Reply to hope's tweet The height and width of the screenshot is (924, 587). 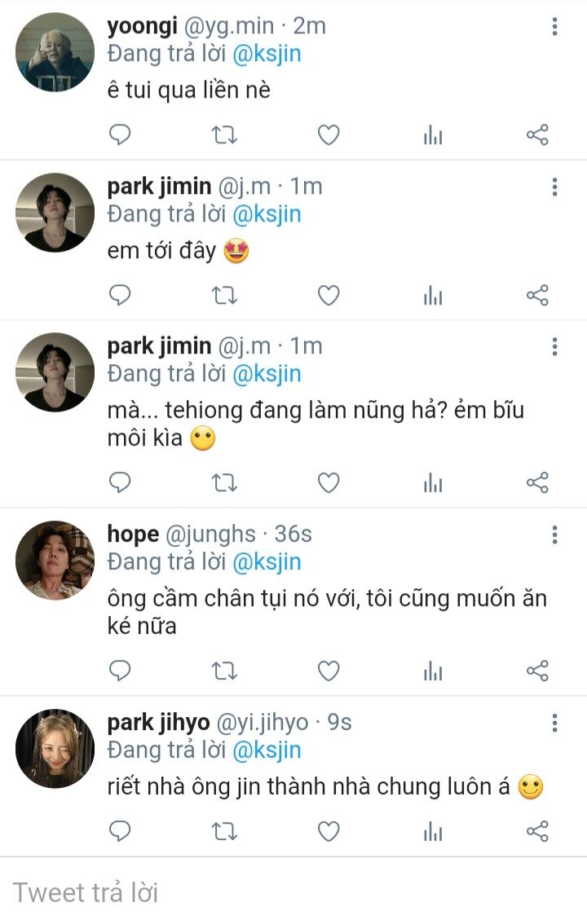point(120,671)
